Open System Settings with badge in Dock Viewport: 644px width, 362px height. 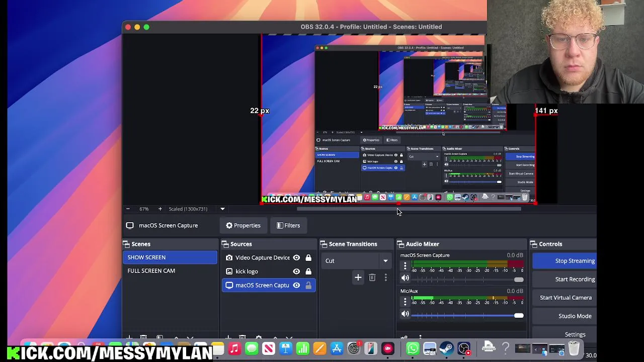click(354, 348)
